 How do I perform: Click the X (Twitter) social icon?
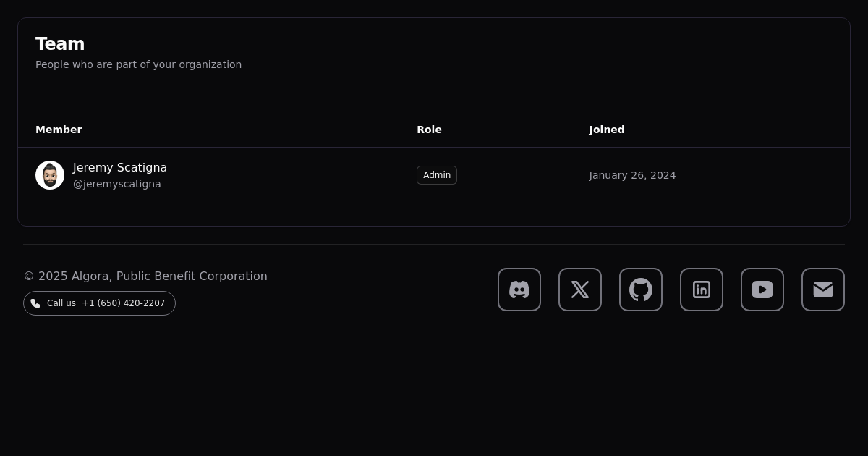pyautogui.click(x=580, y=290)
